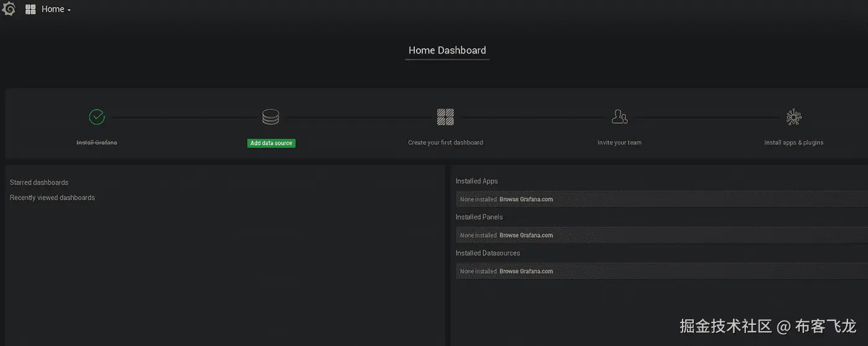Click the Grafana logo icon

9,9
